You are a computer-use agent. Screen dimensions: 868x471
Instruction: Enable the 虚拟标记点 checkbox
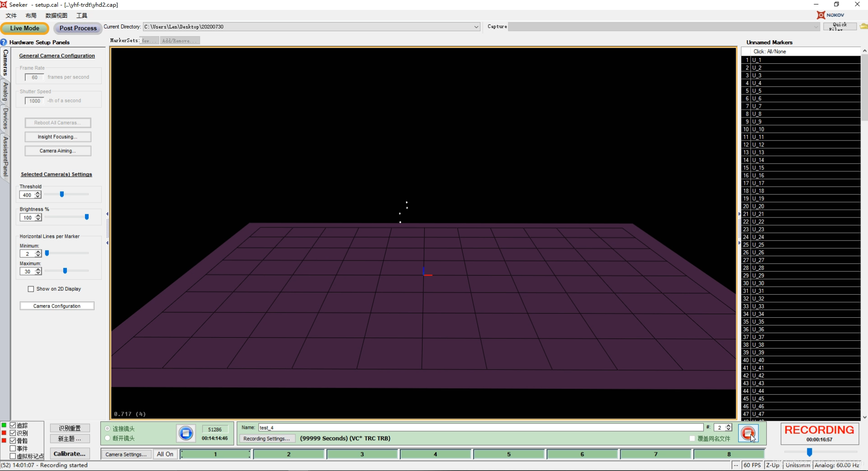tap(13, 456)
